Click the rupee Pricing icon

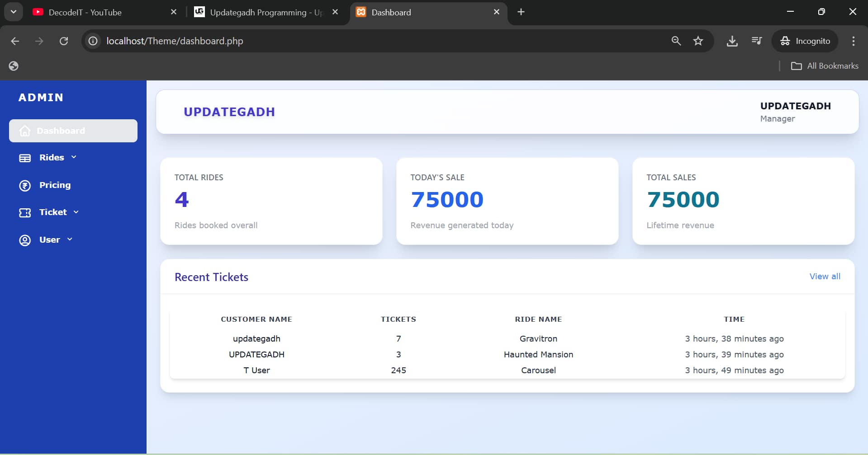click(x=25, y=186)
